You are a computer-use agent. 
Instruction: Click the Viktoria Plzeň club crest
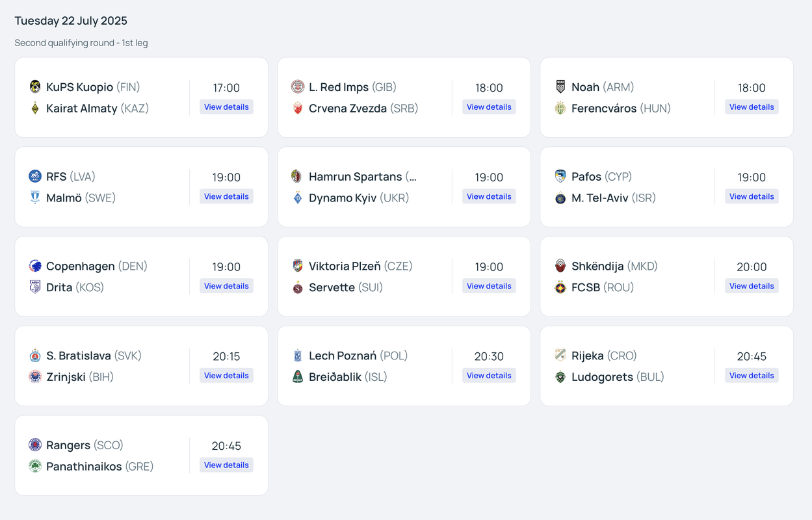[x=298, y=266]
